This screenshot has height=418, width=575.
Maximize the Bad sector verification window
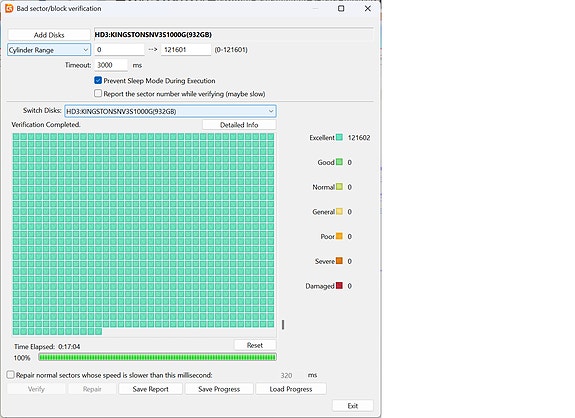coord(341,8)
